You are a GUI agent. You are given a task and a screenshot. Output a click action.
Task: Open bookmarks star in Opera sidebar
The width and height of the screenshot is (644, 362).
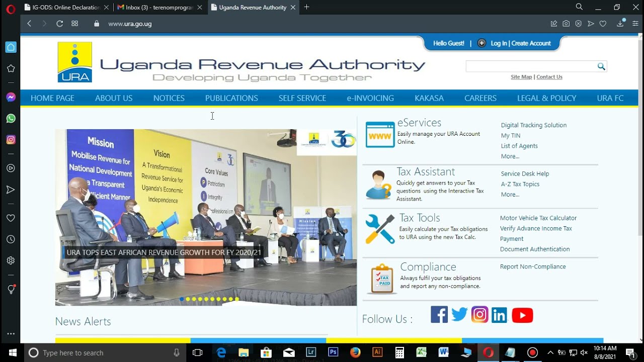[x=11, y=68]
